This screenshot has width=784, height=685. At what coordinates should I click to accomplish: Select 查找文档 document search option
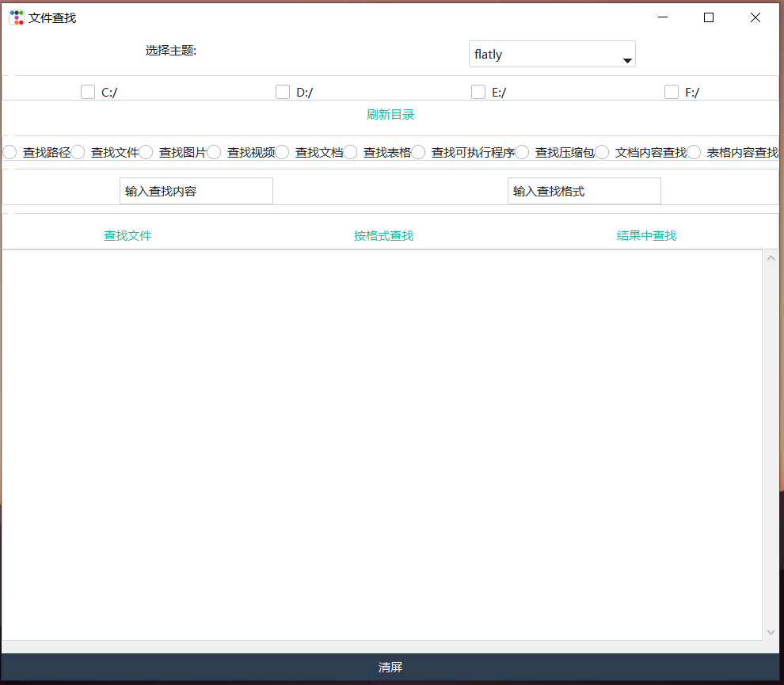click(x=282, y=152)
